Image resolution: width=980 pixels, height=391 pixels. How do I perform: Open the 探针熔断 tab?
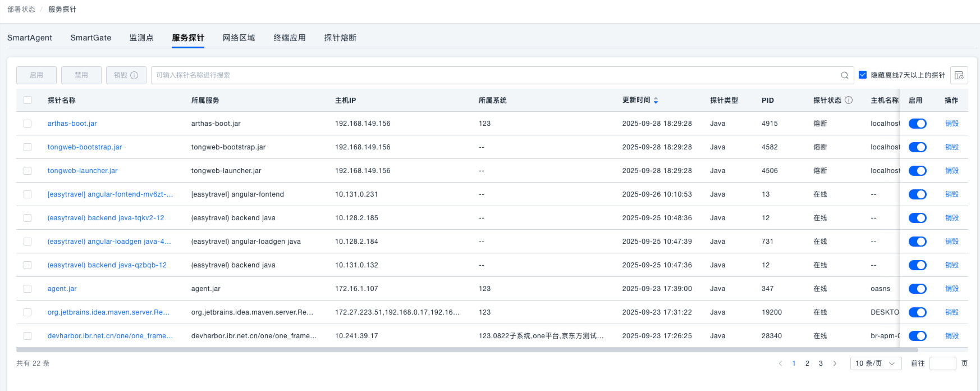pos(340,38)
